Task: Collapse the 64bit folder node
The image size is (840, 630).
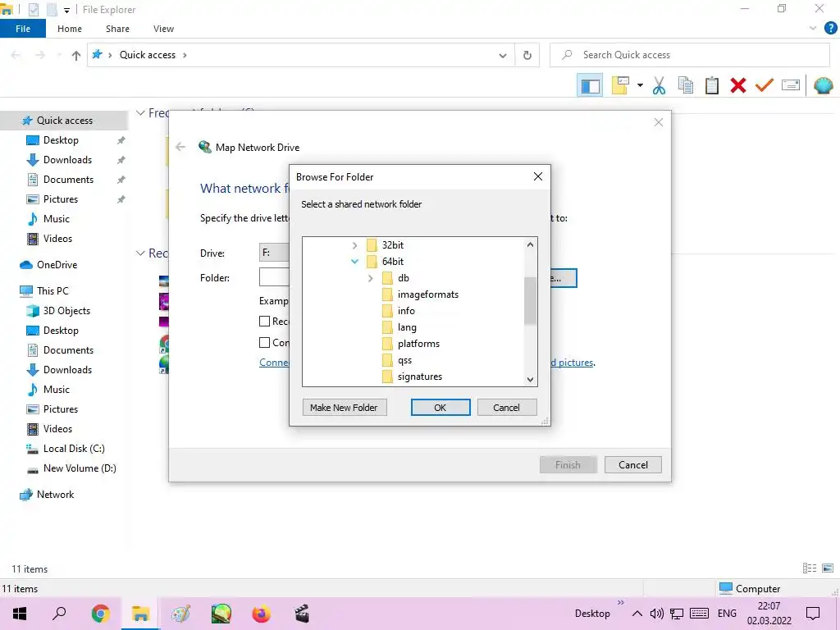Action: (354, 262)
